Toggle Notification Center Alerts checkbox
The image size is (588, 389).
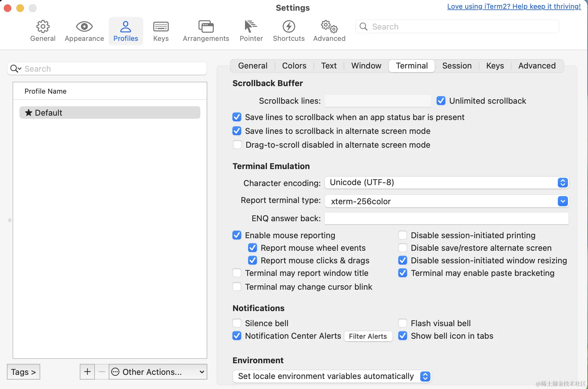tap(237, 336)
